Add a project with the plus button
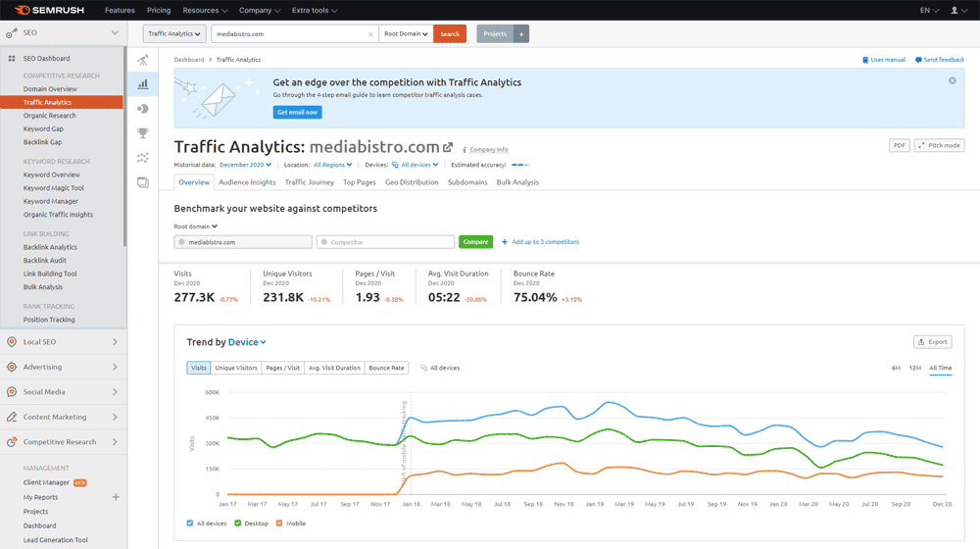The height and width of the screenshot is (549, 980). (521, 33)
